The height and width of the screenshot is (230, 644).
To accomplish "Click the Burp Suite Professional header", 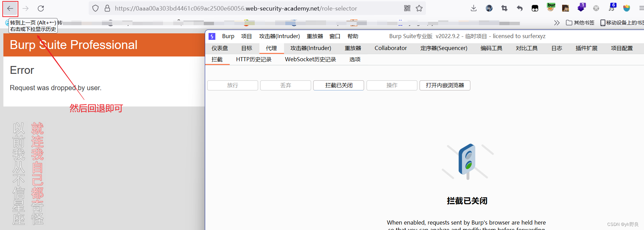I will (74, 45).
